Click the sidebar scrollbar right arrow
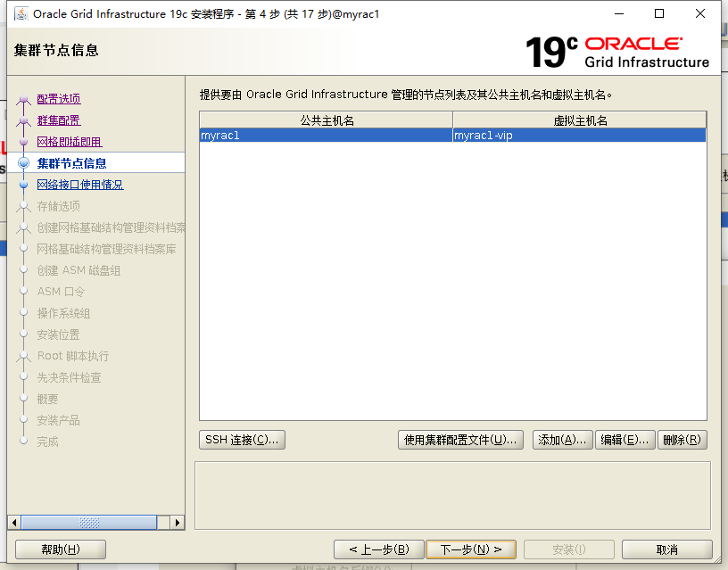Viewport: 728px width, 570px height. tap(178, 523)
